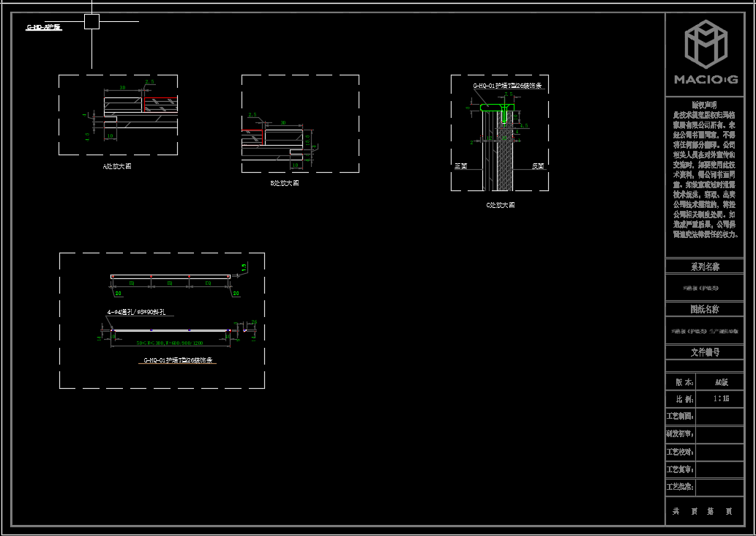
Task: Click the MACIO·G hexagon logo
Action: (706, 43)
